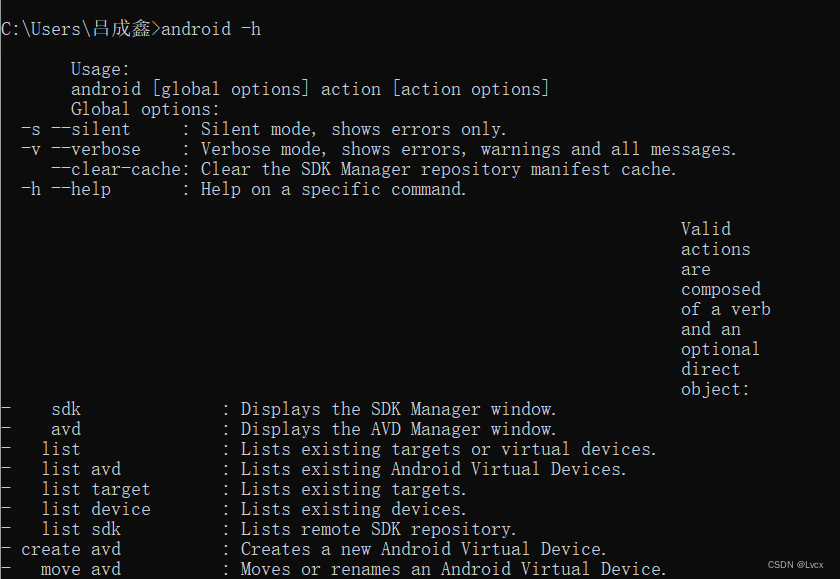Click the "create avd" action name
The width and height of the screenshot is (840, 579).
tap(71, 549)
